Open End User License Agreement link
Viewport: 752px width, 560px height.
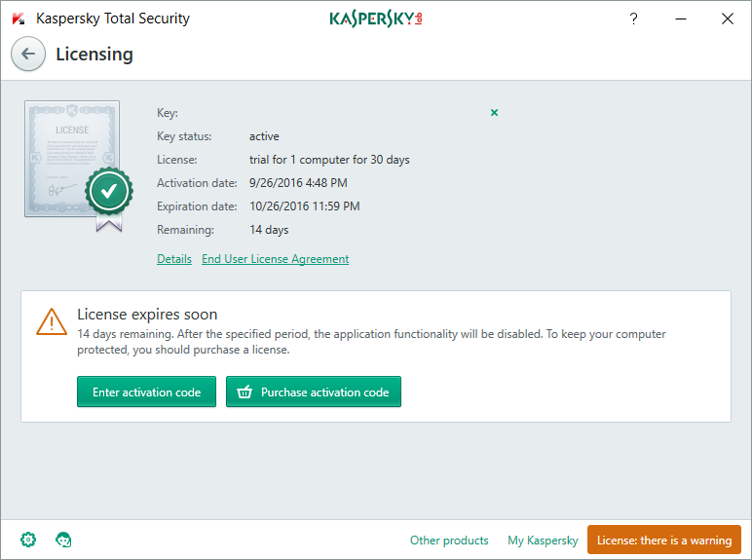coord(276,259)
